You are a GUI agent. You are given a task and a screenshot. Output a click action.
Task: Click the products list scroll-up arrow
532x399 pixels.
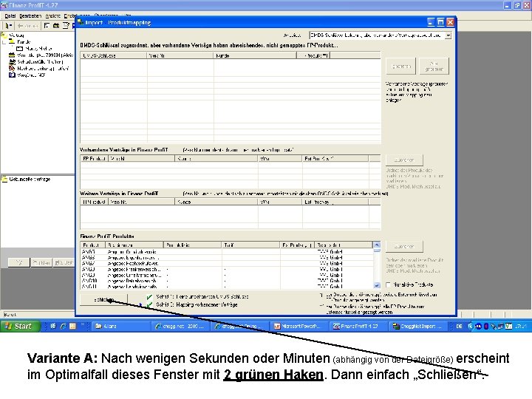tap(377, 245)
